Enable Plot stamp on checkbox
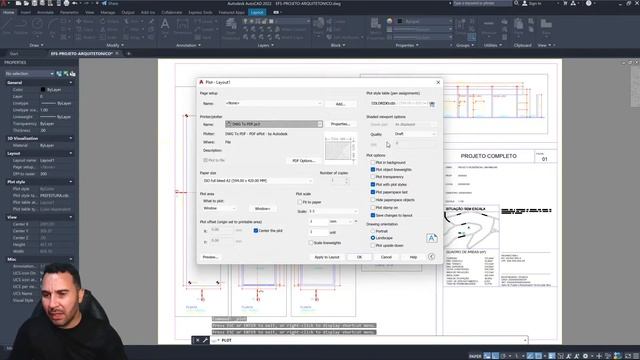640x360 pixels. pos(373,207)
